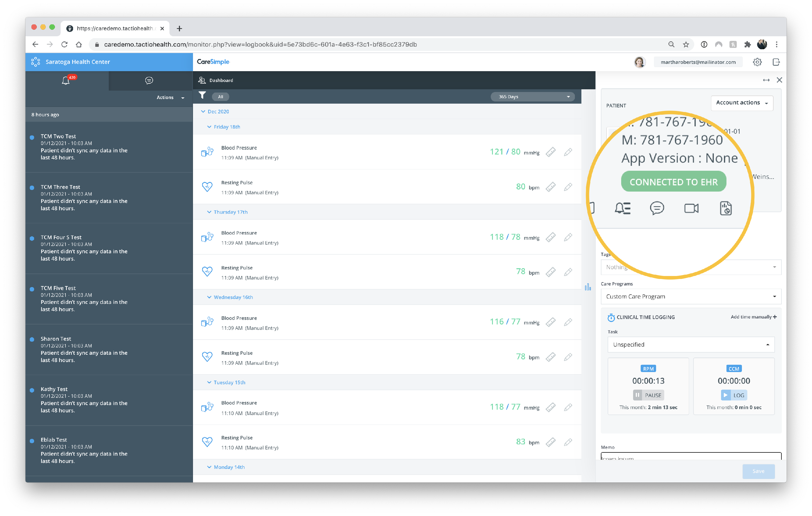Image resolution: width=812 pixels, height=516 pixels.
Task: Select the TCM Two Test notification
Action: click(x=84, y=147)
